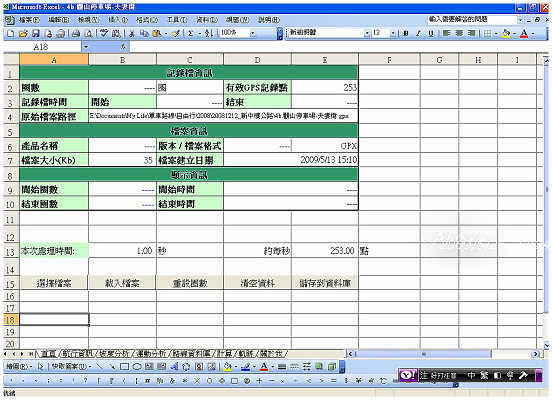
Task: Open the font name dropdown
Action: (366, 33)
